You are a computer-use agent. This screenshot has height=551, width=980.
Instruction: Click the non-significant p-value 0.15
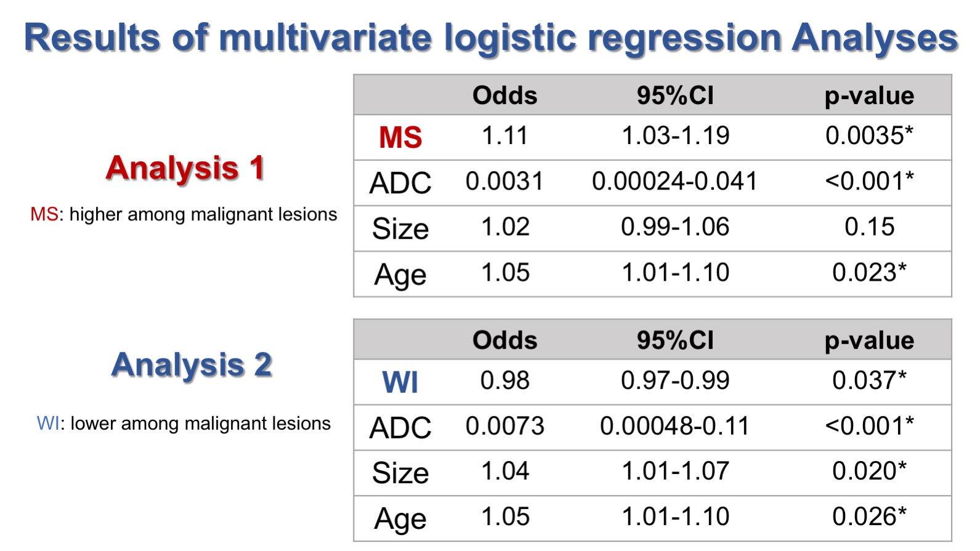point(869,227)
